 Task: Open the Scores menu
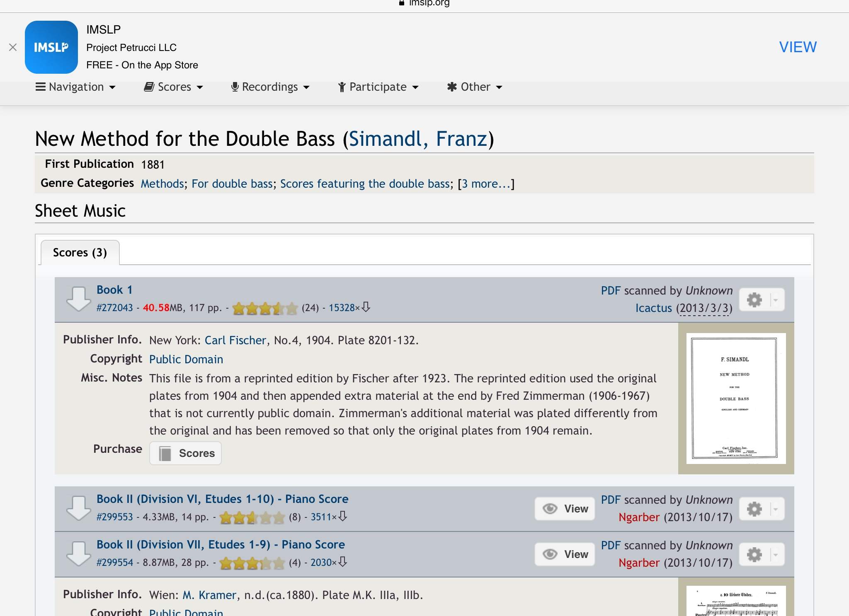pos(173,87)
